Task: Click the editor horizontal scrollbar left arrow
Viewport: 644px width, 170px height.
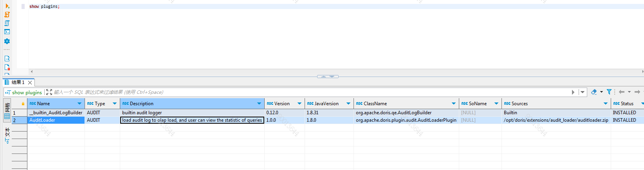Action: [32, 71]
